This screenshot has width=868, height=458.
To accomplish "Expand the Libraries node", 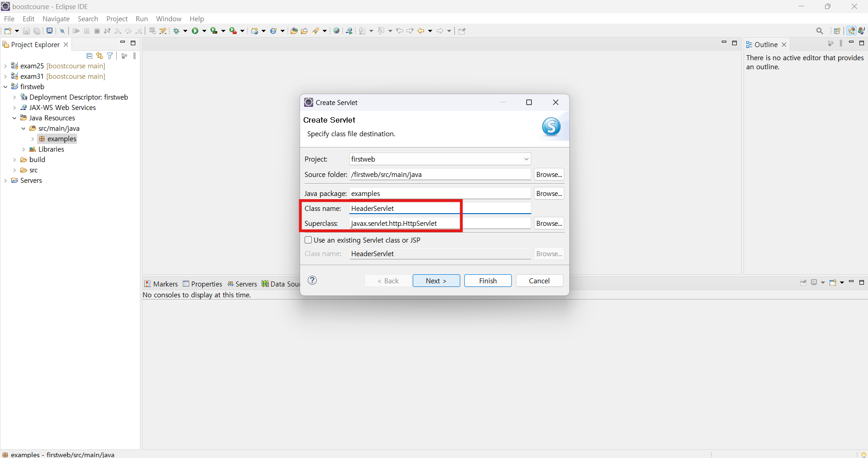I will (x=24, y=149).
